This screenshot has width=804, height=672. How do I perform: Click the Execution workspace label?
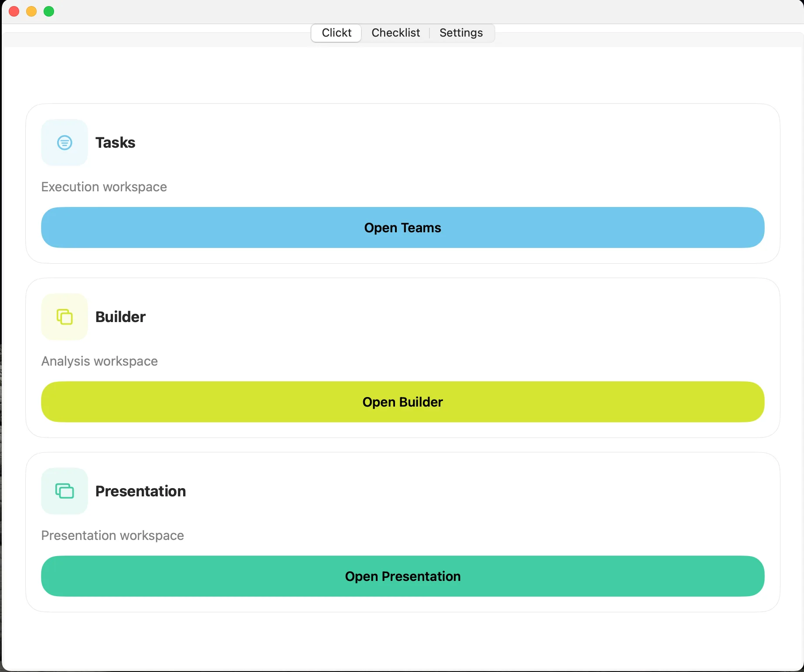[x=104, y=187]
